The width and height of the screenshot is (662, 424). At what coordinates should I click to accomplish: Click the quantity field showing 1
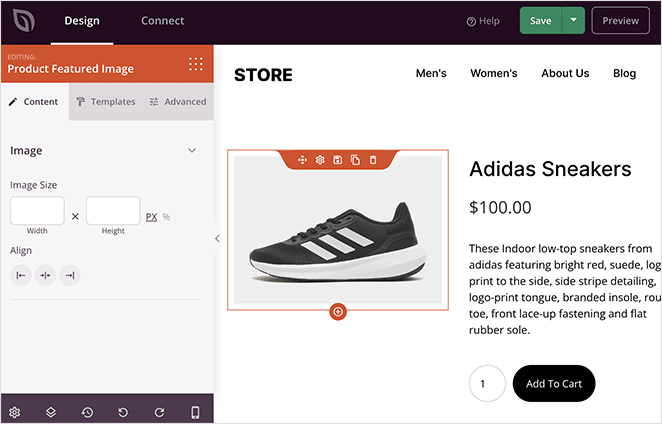click(487, 383)
